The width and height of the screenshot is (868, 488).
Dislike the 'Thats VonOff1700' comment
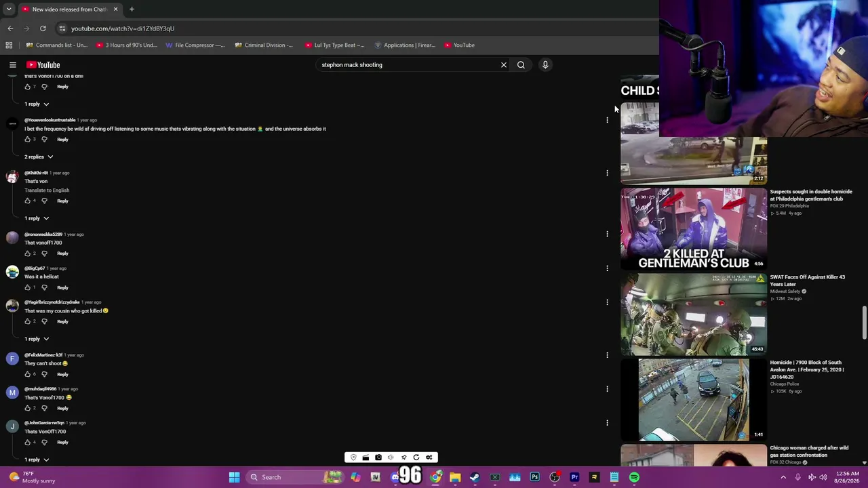pyautogui.click(x=44, y=442)
